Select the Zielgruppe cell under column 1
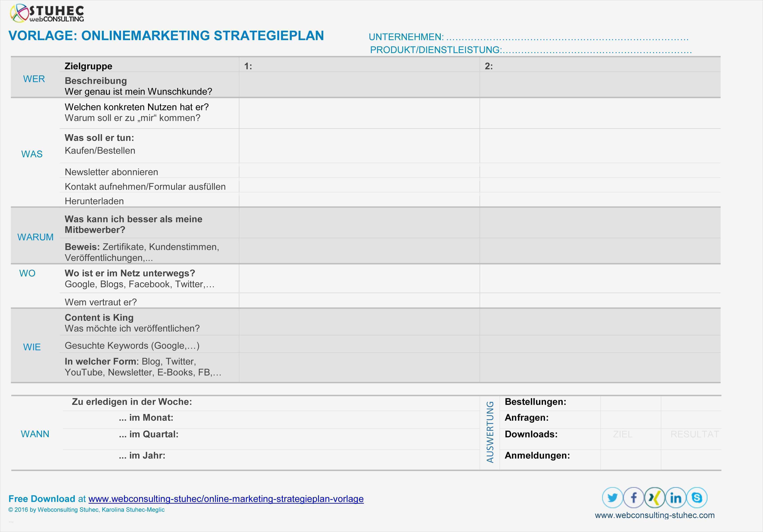This screenshot has height=532, width=763. coord(359,66)
